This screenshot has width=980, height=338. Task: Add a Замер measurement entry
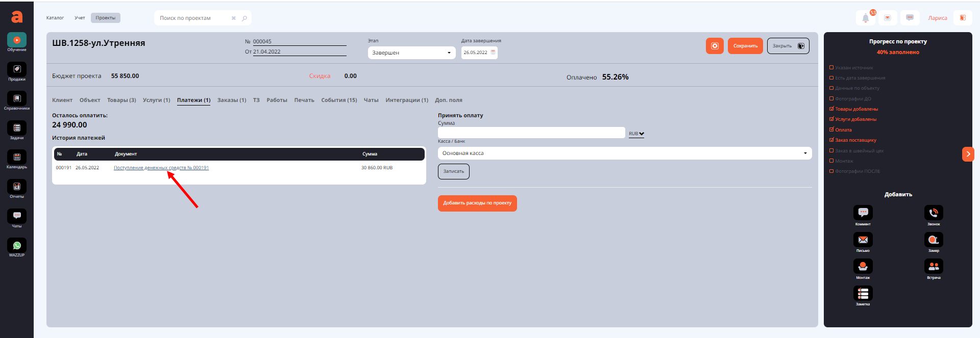click(x=933, y=240)
